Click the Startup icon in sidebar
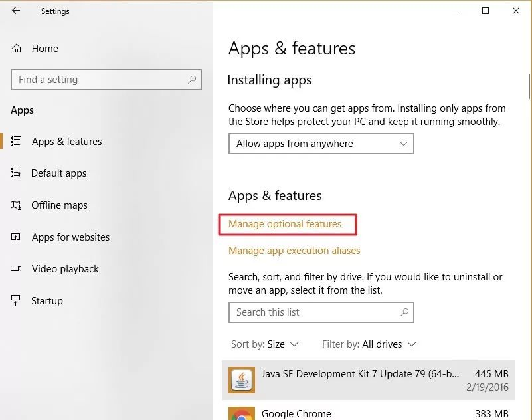Viewport: 532px width, 420px height. (15, 300)
